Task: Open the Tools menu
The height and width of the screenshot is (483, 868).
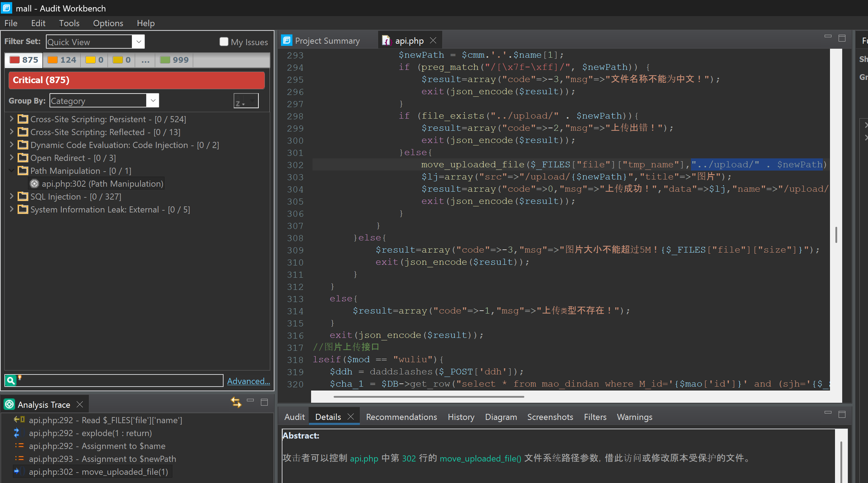Action: pos(69,23)
